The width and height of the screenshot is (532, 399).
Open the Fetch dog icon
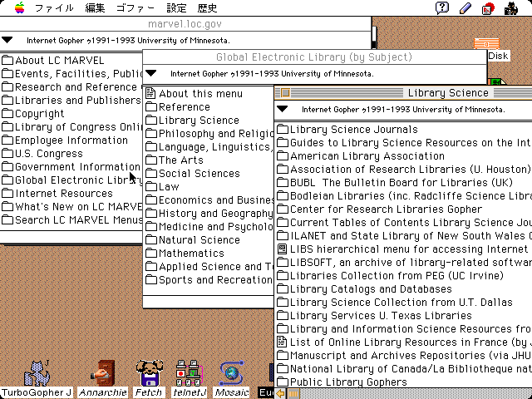click(149, 372)
